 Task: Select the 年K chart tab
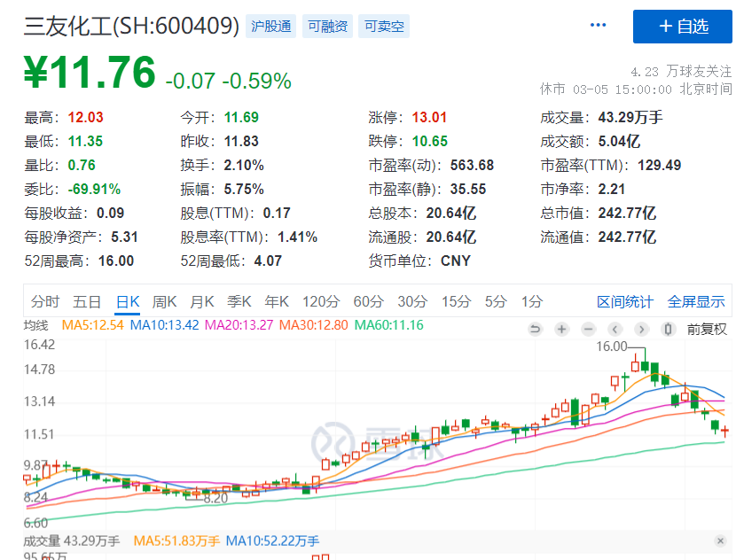pos(277,301)
